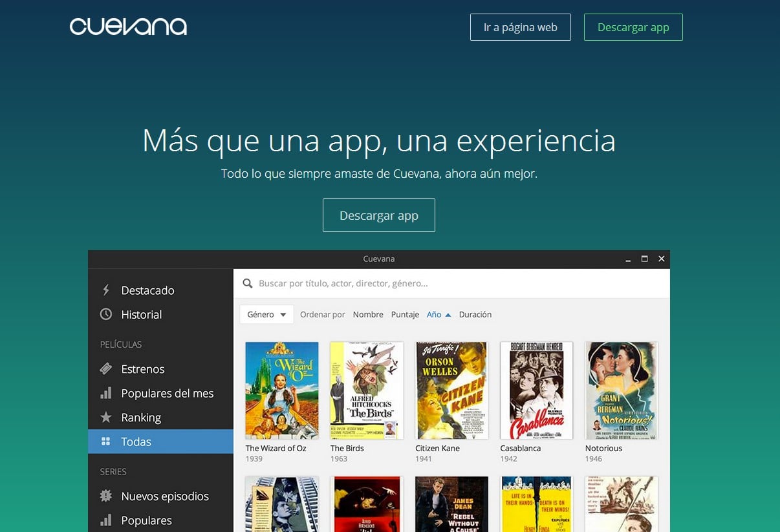Open the Casablanca poster
780x532 pixels.
[536, 390]
